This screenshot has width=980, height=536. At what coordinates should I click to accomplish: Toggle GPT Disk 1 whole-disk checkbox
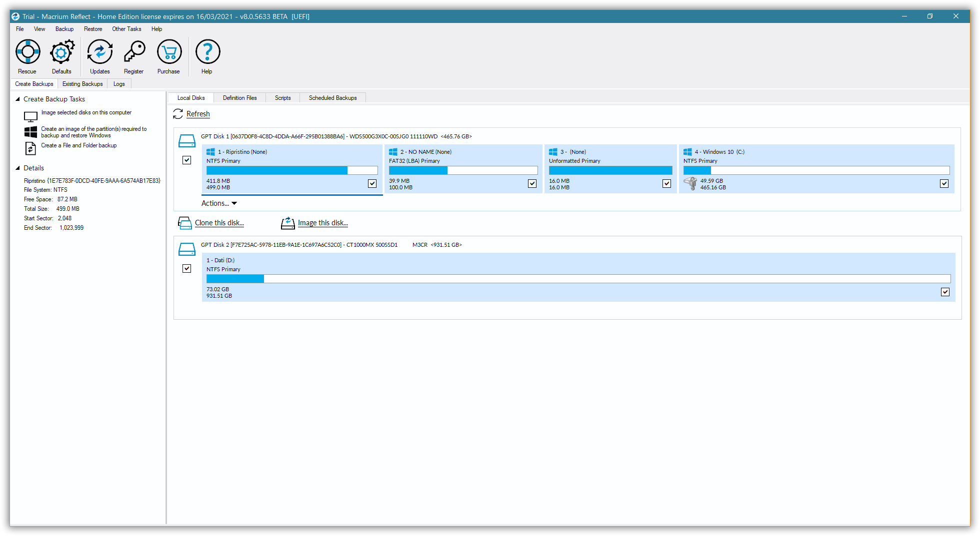point(187,160)
